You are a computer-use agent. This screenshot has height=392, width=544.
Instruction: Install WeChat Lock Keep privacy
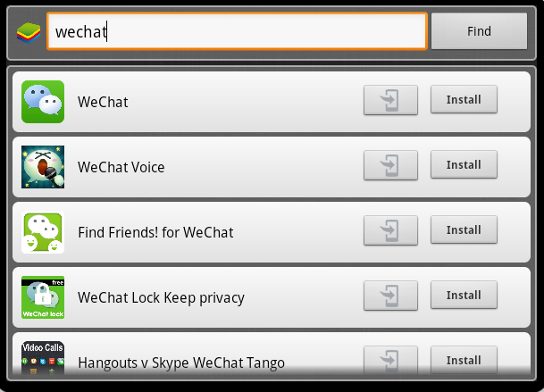464,295
